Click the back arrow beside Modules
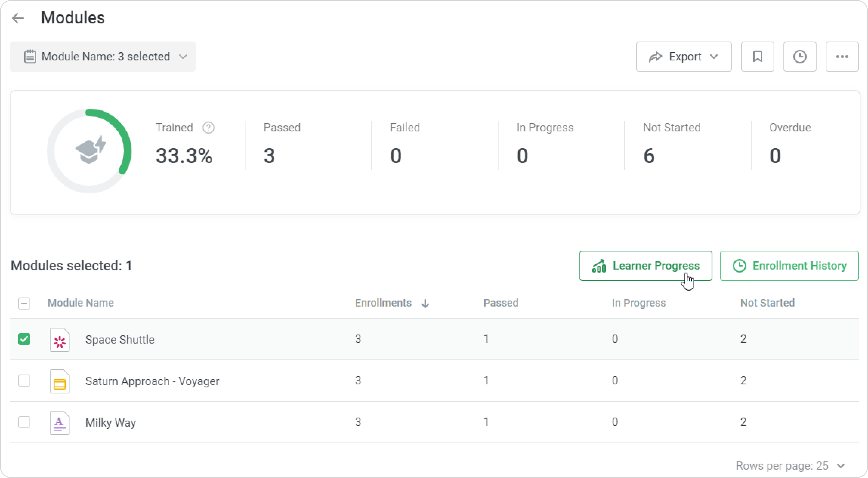The image size is (868, 478). pyautogui.click(x=18, y=18)
